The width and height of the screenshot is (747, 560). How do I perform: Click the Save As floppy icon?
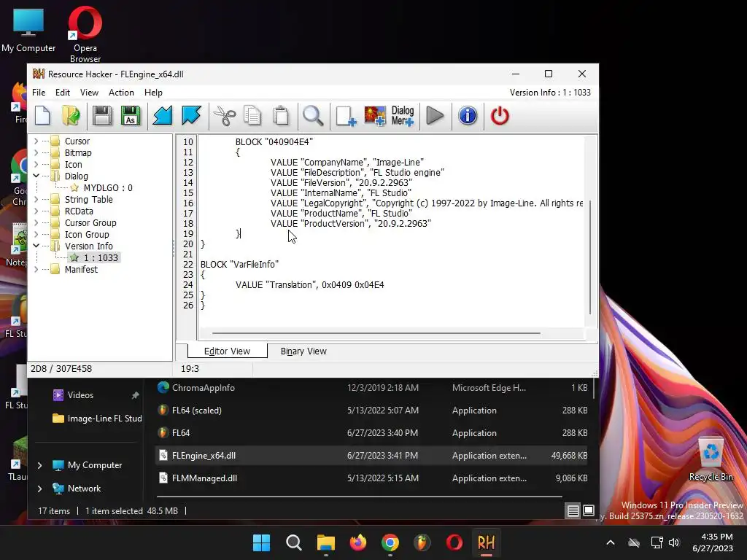tap(131, 116)
